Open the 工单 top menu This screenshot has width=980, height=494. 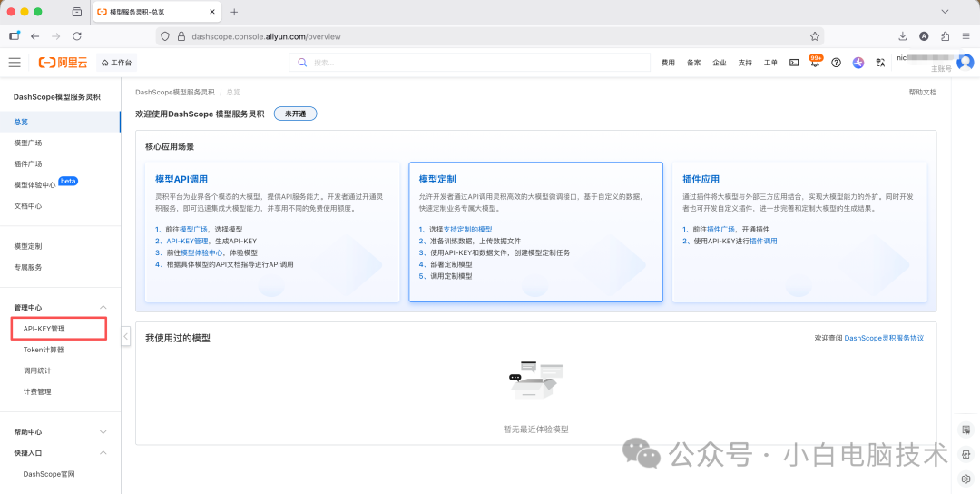770,63
